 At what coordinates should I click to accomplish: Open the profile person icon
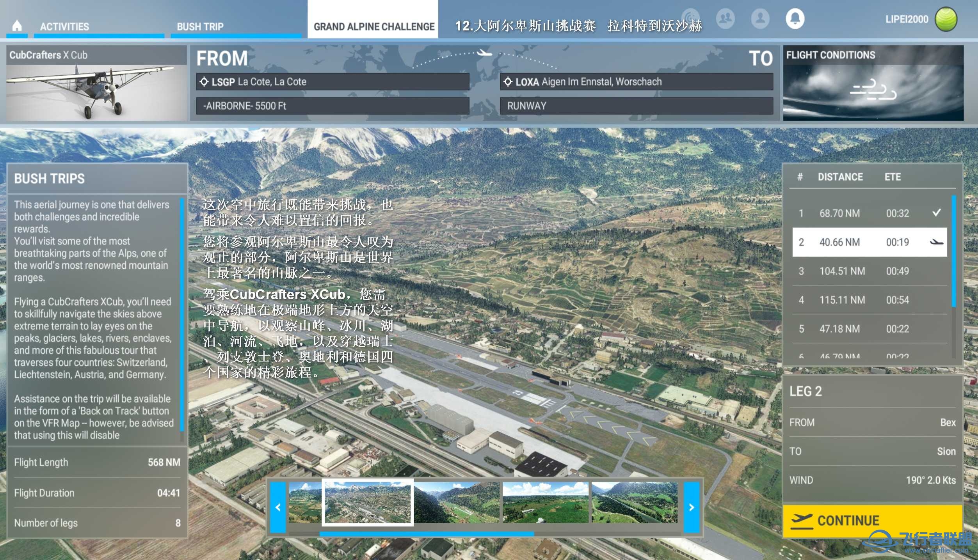pos(760,18)
